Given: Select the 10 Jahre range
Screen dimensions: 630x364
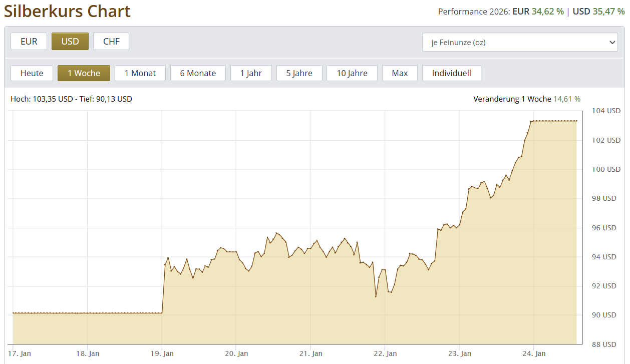Looking at the screenshot, I should tap(352, 73).
